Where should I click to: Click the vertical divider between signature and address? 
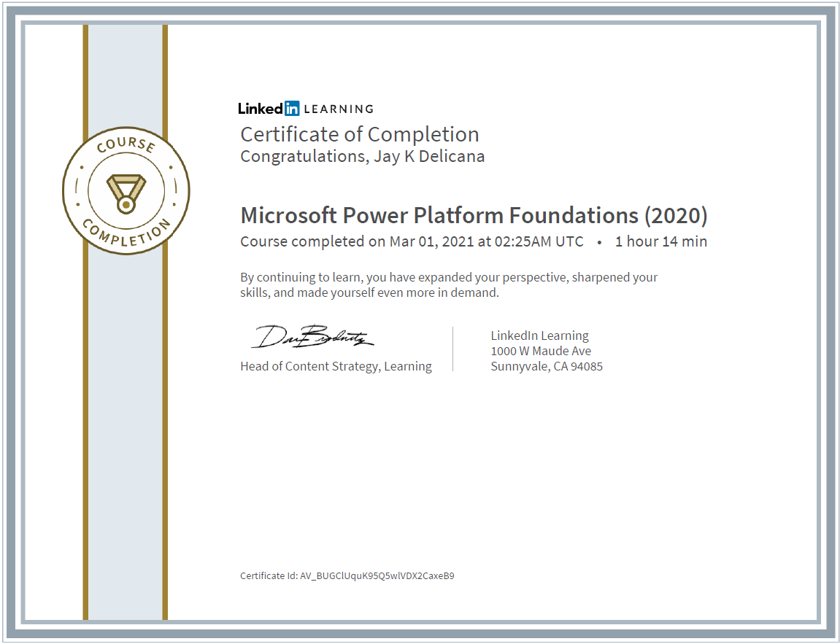click(x=454, y=349)
